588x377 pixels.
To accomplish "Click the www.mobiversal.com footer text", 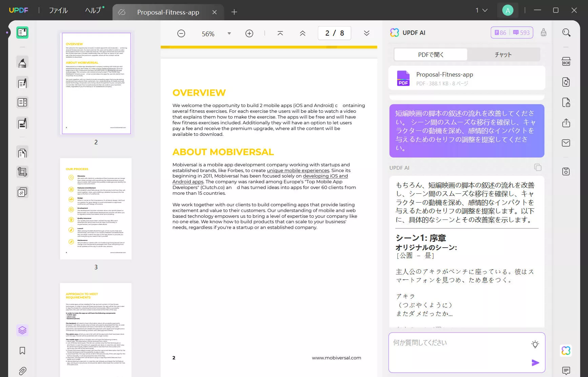I will 337,358.
